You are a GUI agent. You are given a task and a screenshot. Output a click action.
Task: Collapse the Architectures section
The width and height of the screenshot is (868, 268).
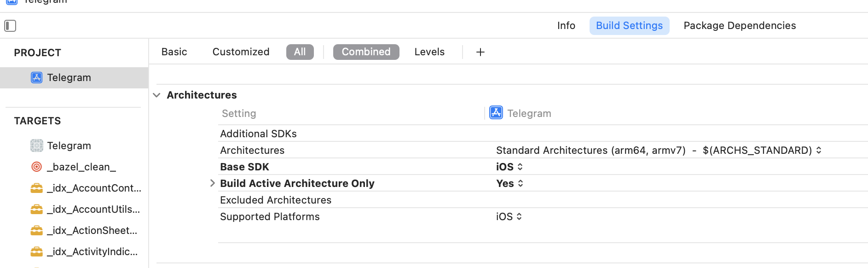[x=156, y=95]
